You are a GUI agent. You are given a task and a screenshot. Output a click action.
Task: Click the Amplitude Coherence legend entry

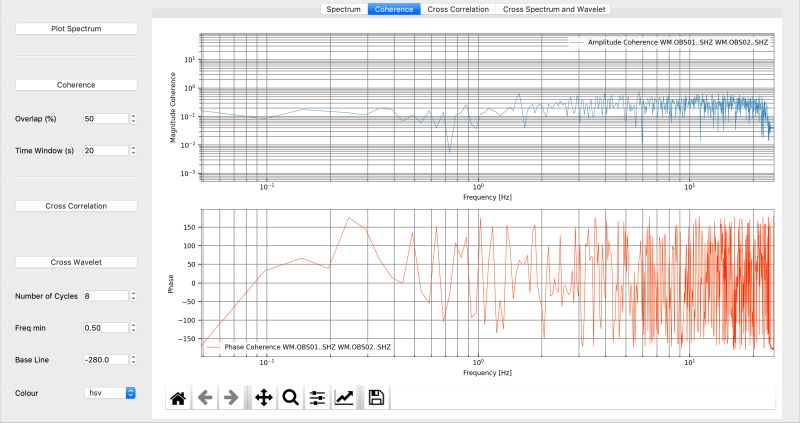(x=669, y=42)
